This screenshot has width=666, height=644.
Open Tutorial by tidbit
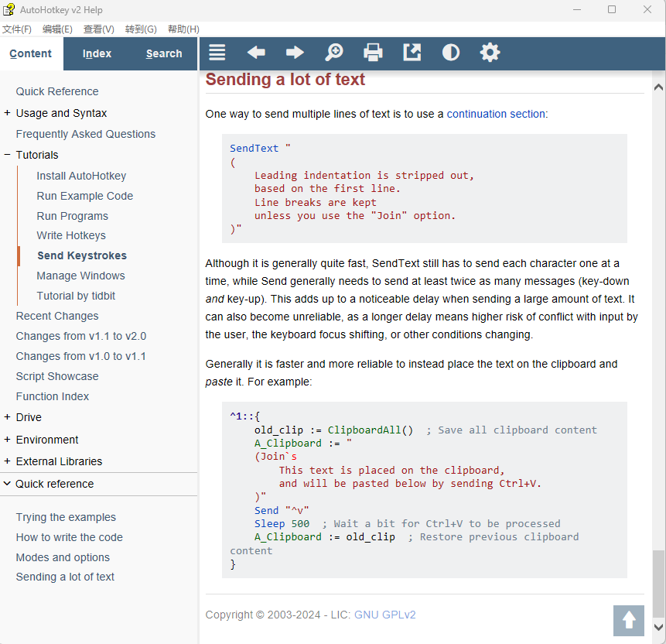pos(76,296)
